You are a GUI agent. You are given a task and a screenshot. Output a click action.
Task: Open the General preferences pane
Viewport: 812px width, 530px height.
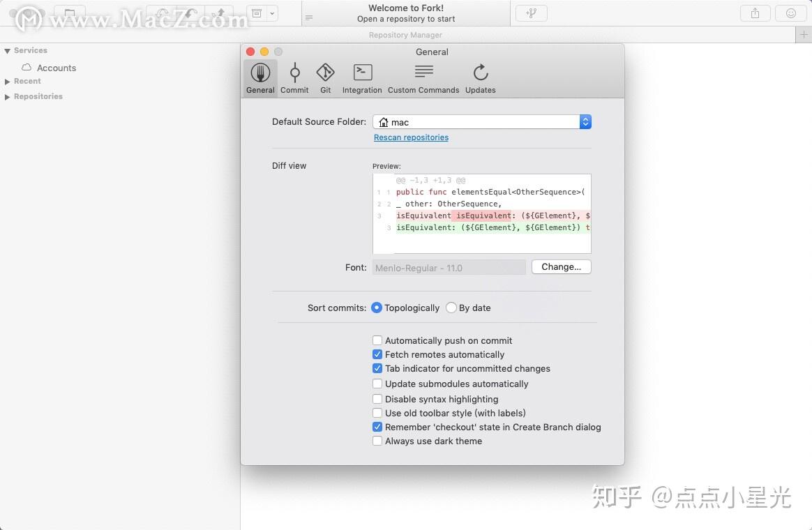260,77
